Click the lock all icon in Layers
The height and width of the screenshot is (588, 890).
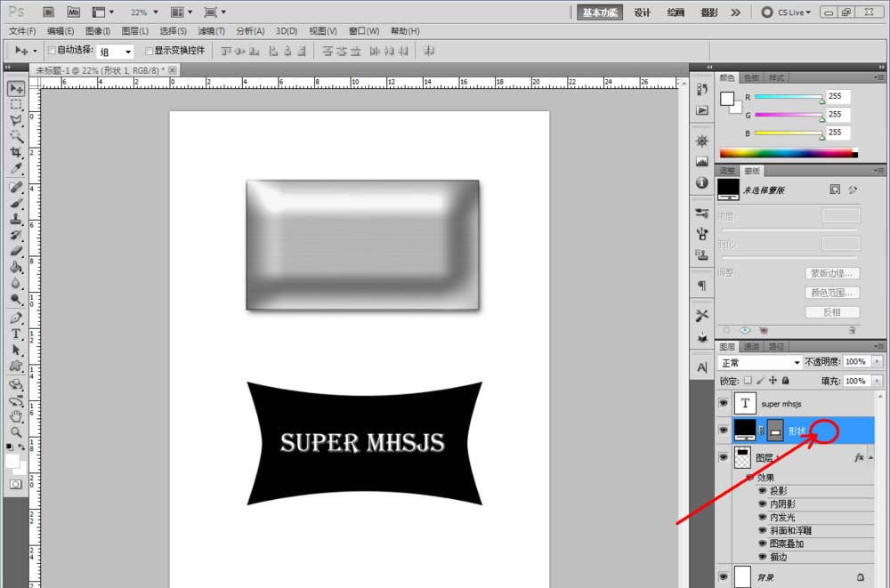[786, 380]
